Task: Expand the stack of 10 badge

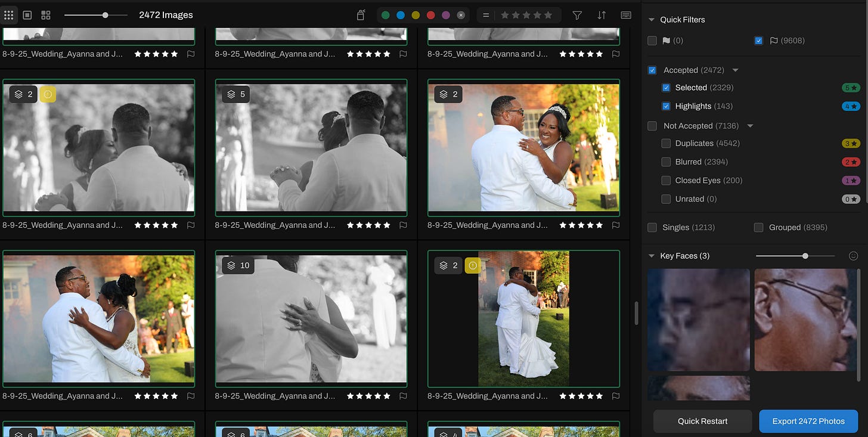Action: (238, 265)
